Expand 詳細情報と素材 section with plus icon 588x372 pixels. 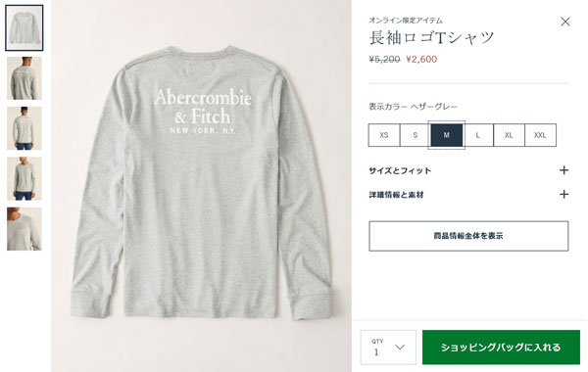coord(563,194)
